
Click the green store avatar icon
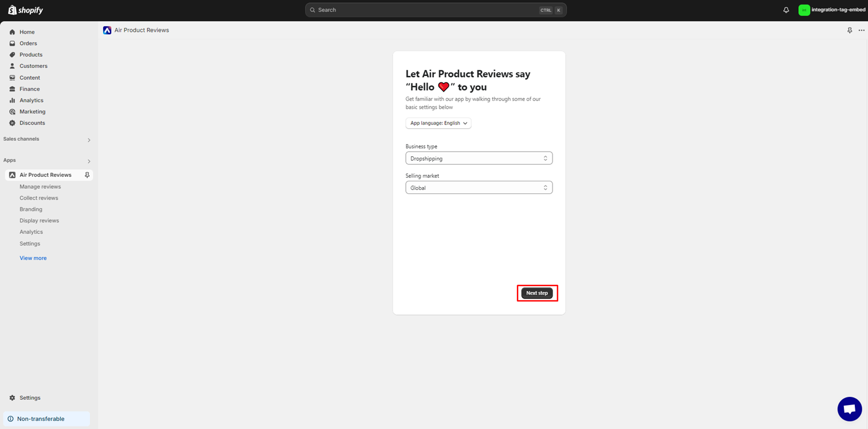[804, 10]
